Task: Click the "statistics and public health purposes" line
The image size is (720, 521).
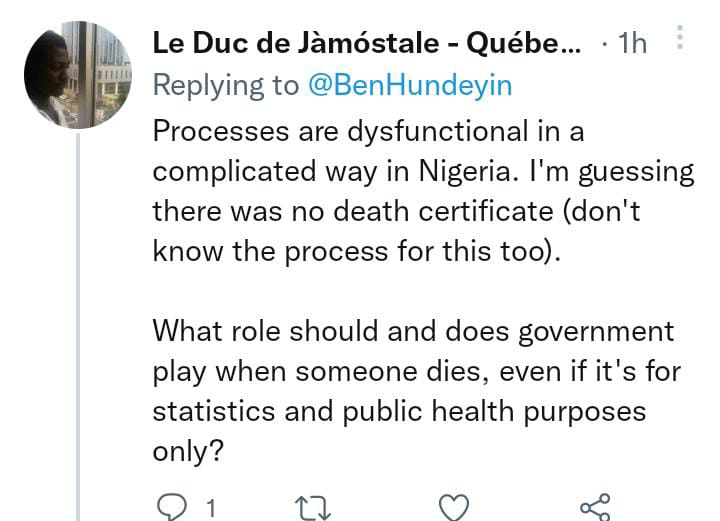Action: point(399,411)
